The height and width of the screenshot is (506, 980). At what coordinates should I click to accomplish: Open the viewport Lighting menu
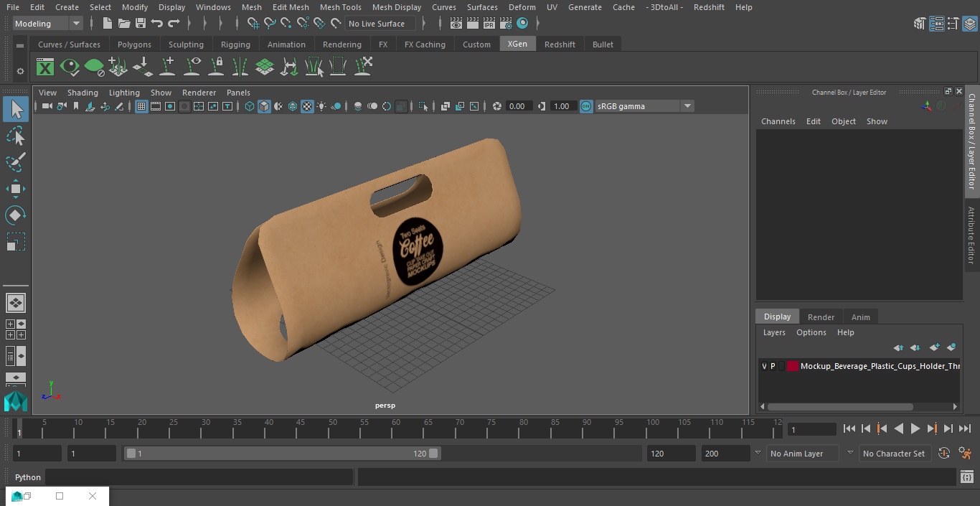(124, 93)
